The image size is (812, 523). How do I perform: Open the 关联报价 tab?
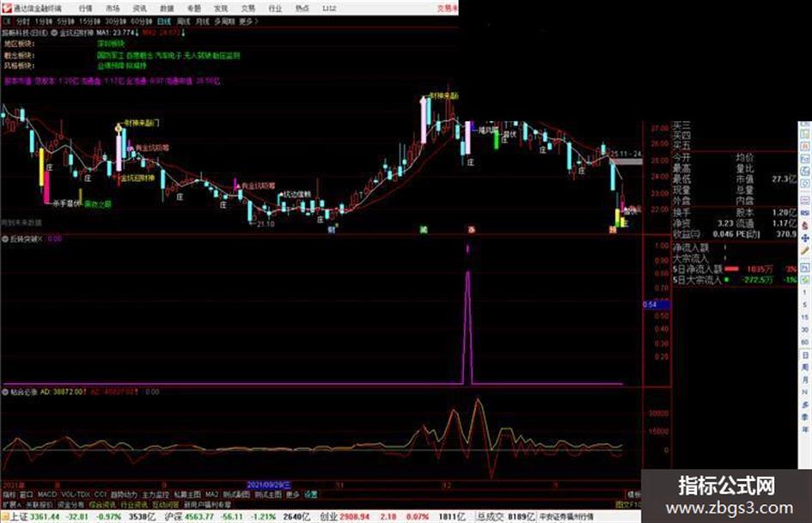point(39,504)
